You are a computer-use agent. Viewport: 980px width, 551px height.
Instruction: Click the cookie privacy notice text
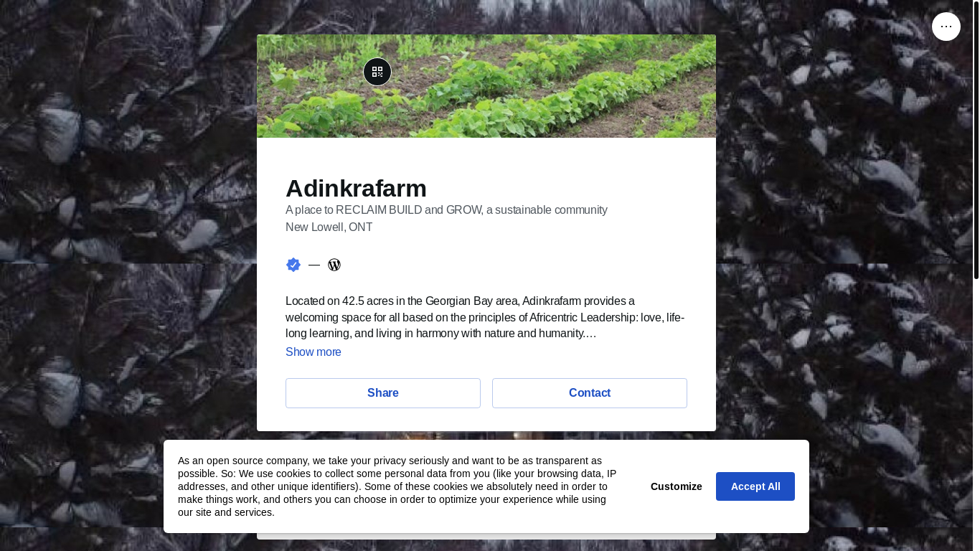pyautogui.click(x=397, y=486)
